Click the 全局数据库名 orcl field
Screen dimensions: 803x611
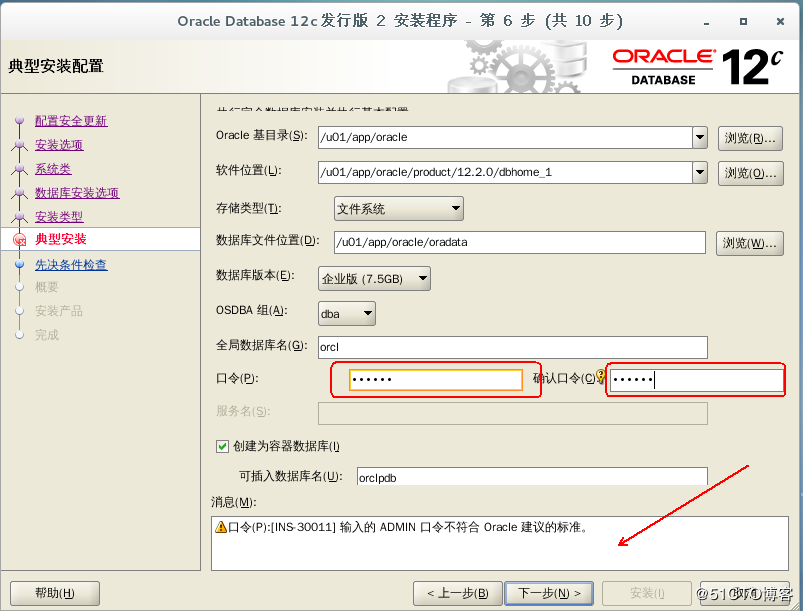pyautogui.click(x=513, y=347)
